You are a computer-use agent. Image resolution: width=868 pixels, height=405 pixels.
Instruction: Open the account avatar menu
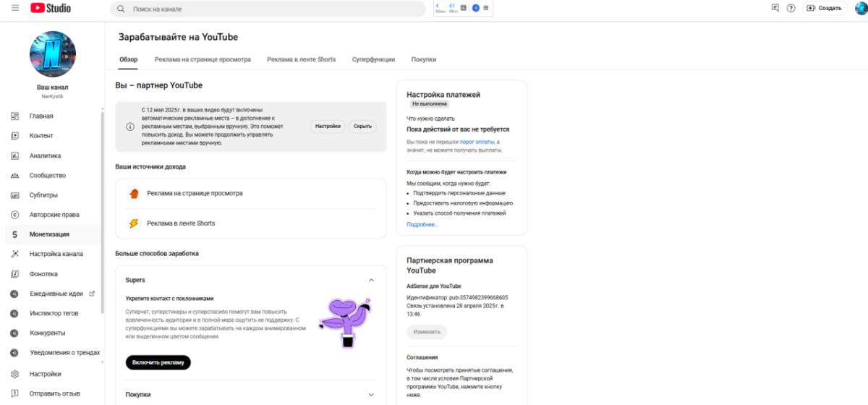860,8
